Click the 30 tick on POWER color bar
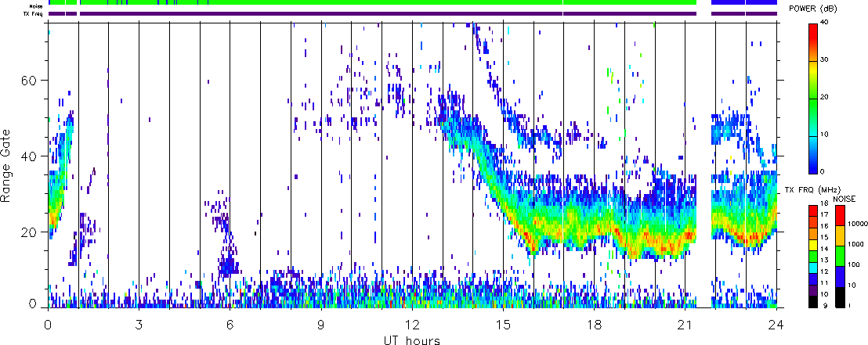Viewport: 868px width, 345px height. [x=824, y=59]
